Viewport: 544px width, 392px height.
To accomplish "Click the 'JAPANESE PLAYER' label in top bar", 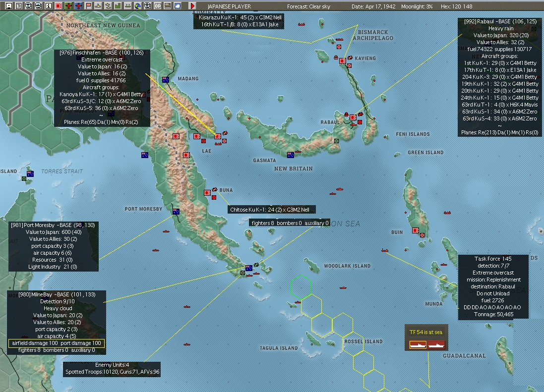I will click(x=229, y=6).
